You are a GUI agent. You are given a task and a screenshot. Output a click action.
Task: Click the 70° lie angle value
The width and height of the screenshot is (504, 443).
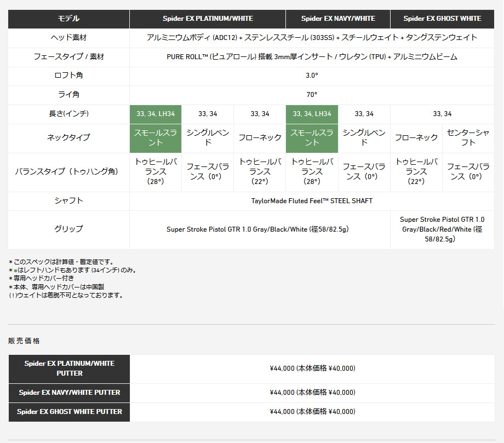point(312,95)
